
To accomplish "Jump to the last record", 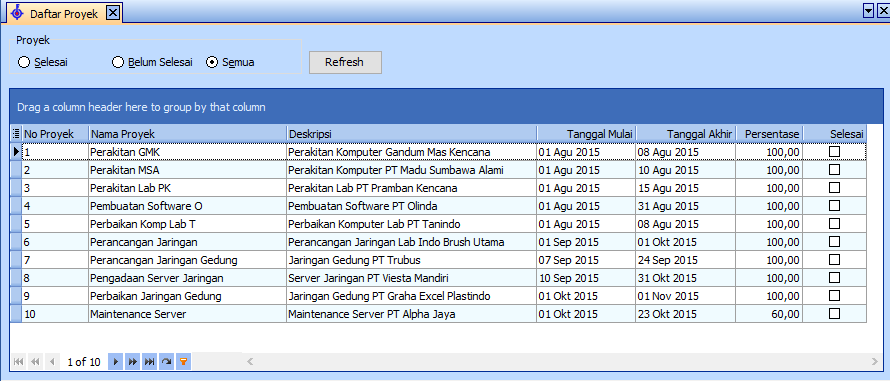I will [150, 361].
